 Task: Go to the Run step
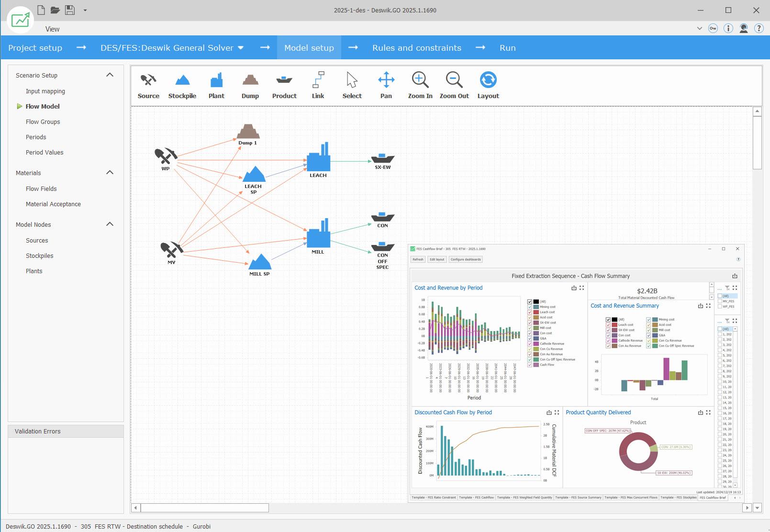click(x=508, y=48)
